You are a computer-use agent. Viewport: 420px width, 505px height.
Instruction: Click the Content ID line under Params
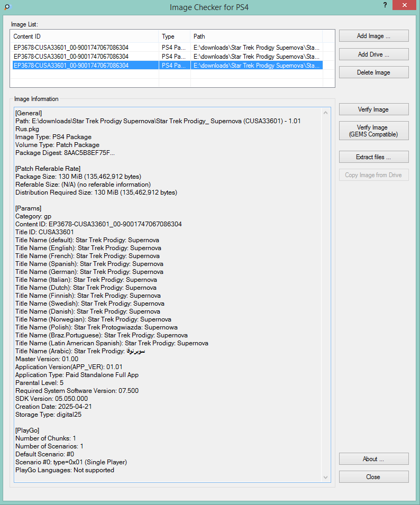[x=98, y=224]
